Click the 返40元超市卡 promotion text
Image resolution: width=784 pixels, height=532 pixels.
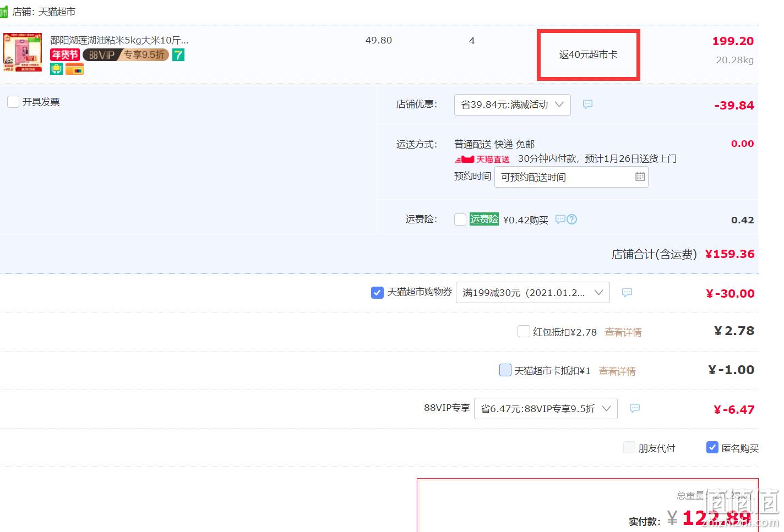588,54
